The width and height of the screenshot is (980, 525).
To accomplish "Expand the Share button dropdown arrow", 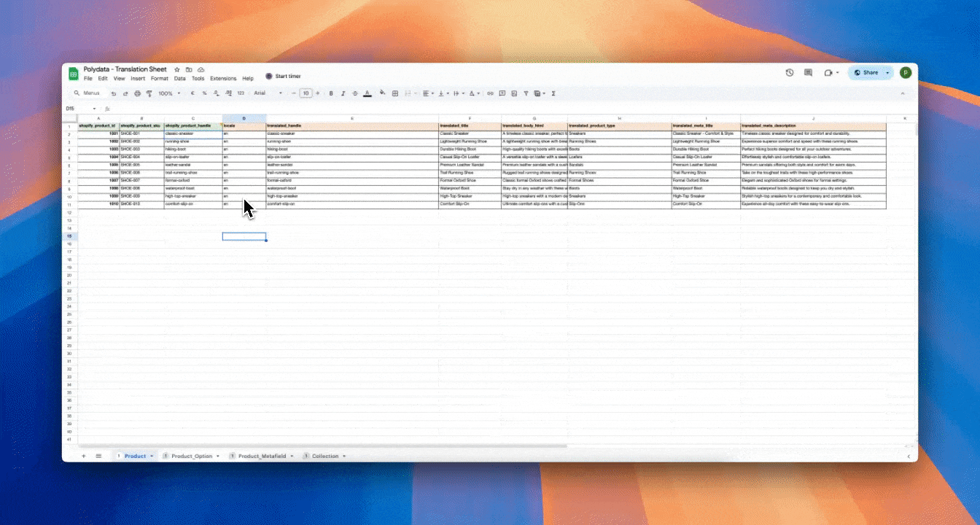I will pos(887,73).
